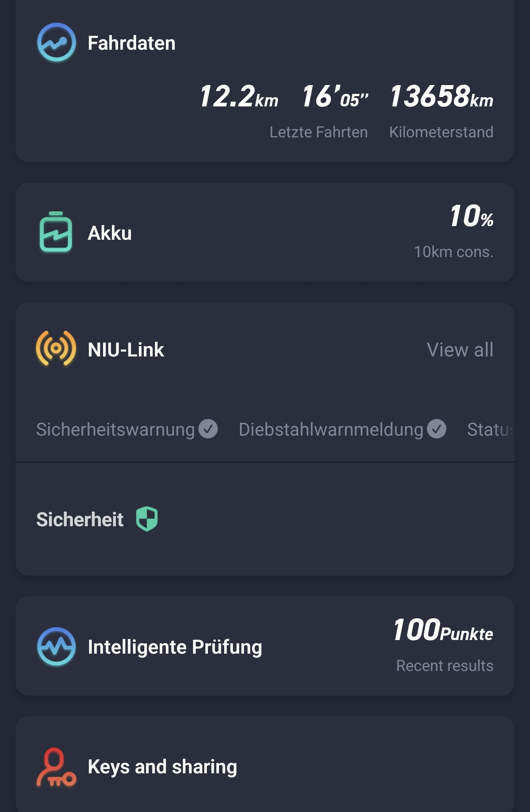The height and width of the screenshot is (812, 530).
Task: Tap the green Sicherheit shield icon
Action: [147, 519]
